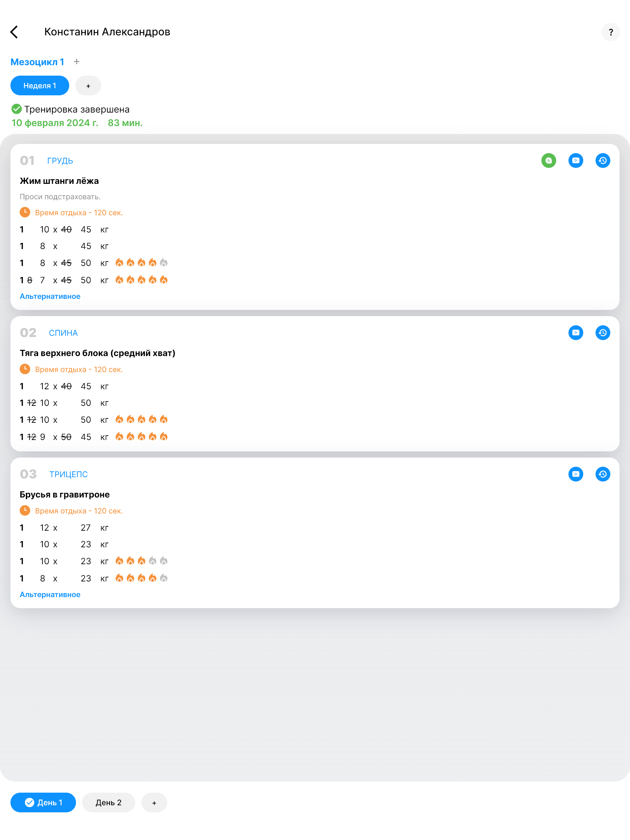Add a new week with plus button

click(88, 86)
